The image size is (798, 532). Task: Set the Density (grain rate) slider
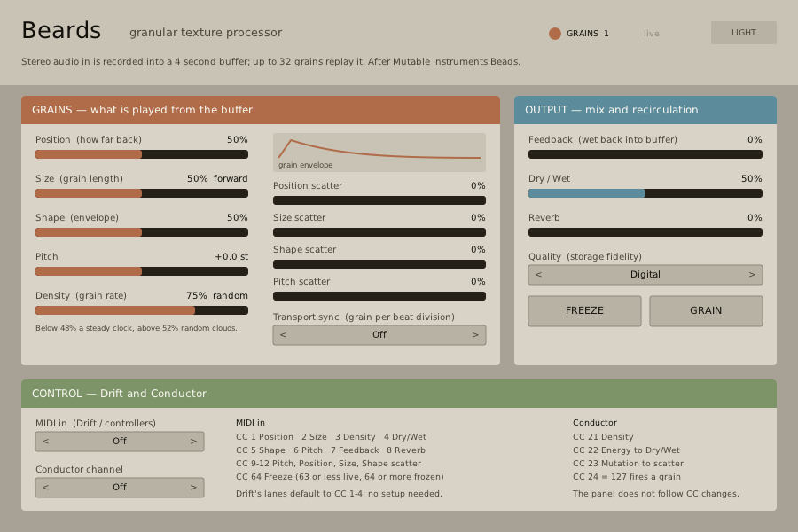[x=142, y=310]
